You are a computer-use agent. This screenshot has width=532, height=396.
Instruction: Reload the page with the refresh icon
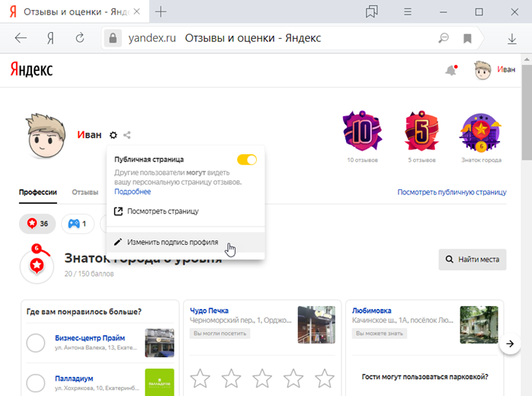coord(80,37)
